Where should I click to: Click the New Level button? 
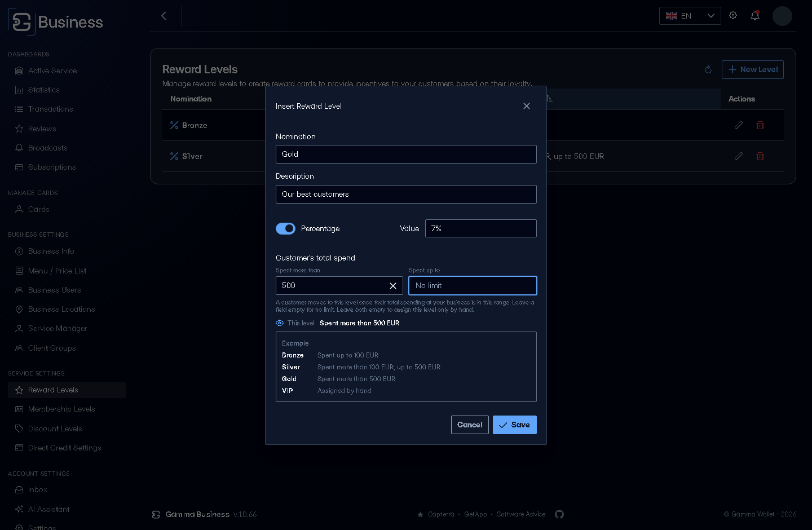coord(753,69)
